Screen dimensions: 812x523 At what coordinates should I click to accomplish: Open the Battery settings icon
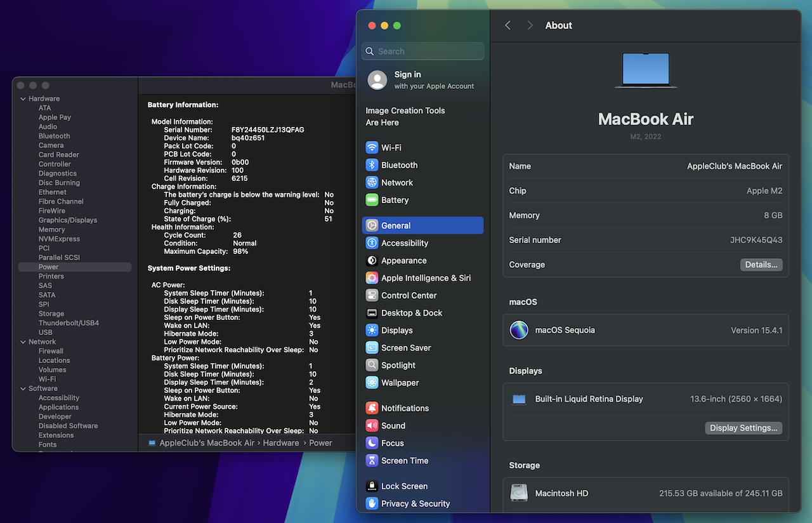(372, 200)
